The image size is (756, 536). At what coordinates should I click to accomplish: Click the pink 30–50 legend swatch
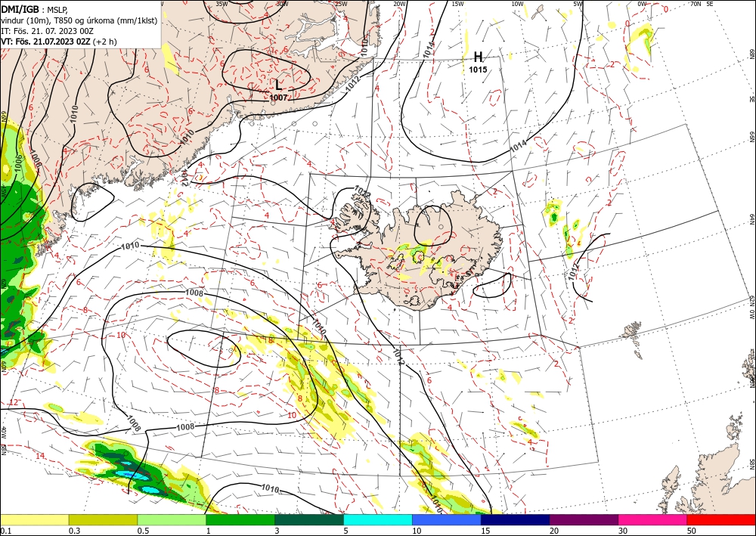pos(653,519)
